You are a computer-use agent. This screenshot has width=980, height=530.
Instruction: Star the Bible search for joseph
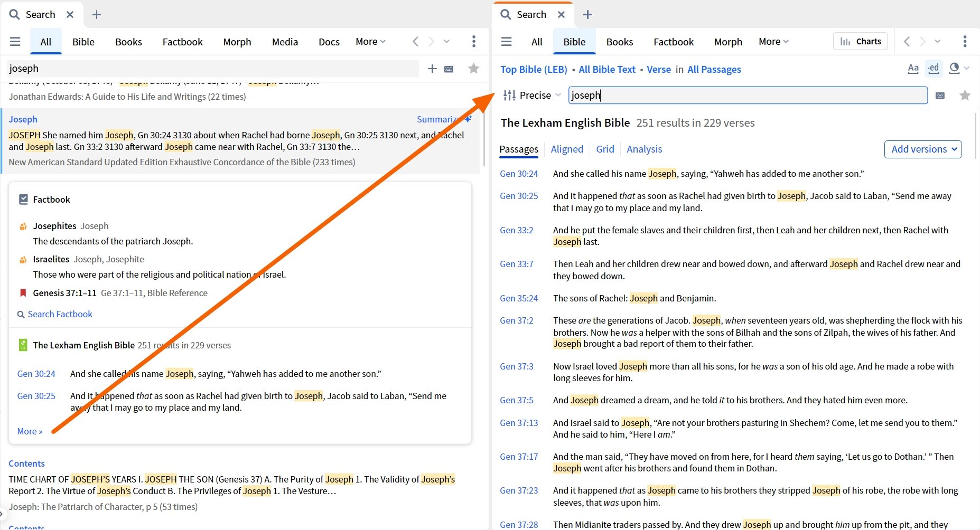(965, 96)
